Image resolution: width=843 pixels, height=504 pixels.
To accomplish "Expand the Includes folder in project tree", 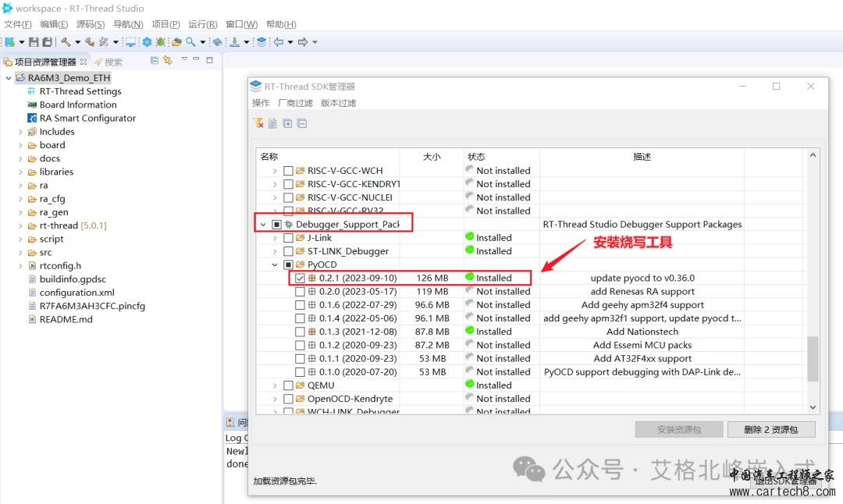I will [20, 132].
